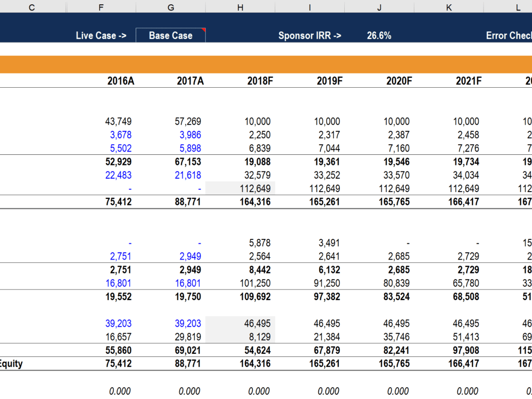Select blue cell 5,502

point(121,148)
